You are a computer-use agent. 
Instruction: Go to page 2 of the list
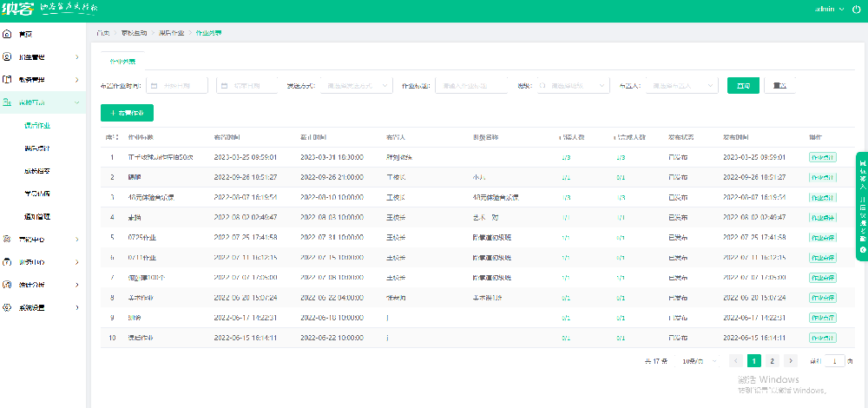coord(772,361)
